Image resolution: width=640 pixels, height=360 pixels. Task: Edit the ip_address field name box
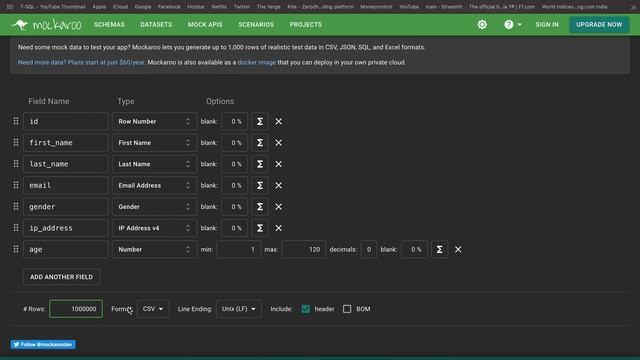(66, 228)
